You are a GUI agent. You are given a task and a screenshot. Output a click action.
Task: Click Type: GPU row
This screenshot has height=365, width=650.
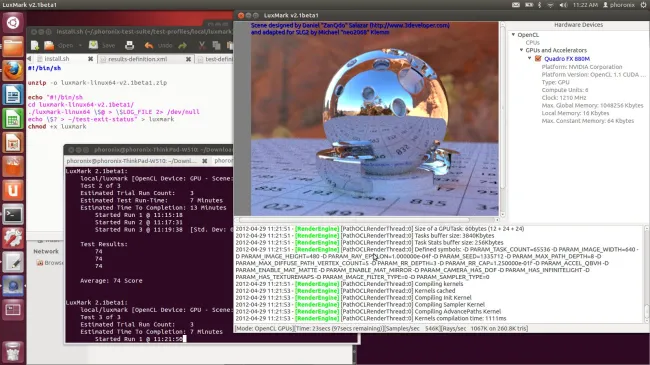555,82
